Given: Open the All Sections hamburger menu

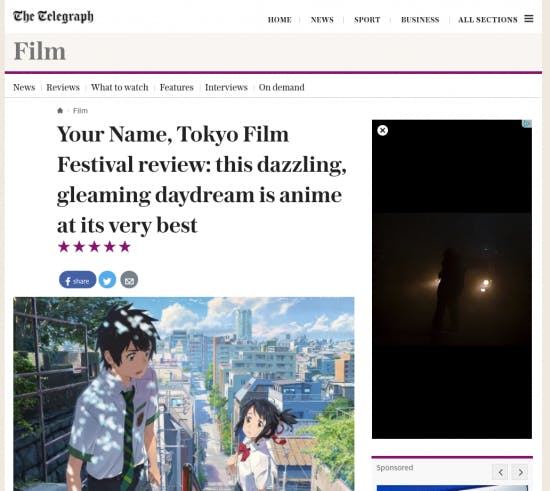Looking at the screenshot, I should [529, 19].
